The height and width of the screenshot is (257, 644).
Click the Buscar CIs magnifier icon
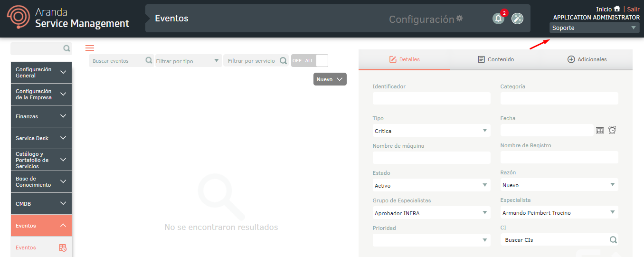tap(613, 240)
